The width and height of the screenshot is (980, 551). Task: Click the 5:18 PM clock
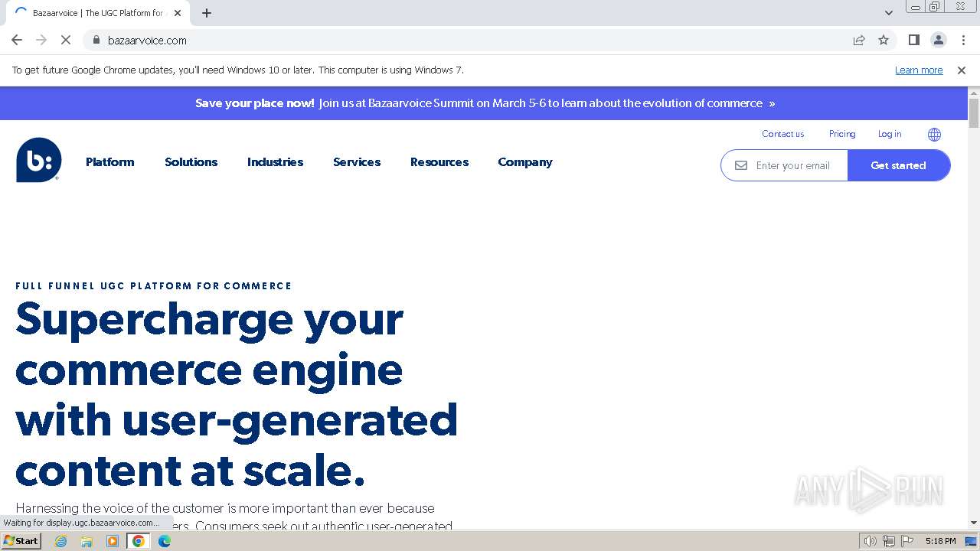click(940, 541)
